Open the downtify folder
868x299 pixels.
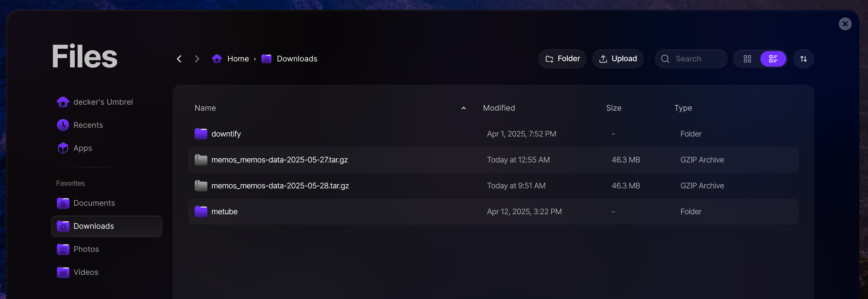pos(493,134)
